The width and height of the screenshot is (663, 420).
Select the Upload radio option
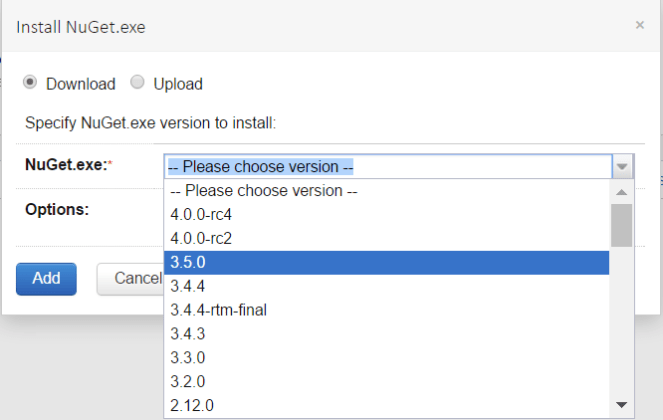coord(138,83)
